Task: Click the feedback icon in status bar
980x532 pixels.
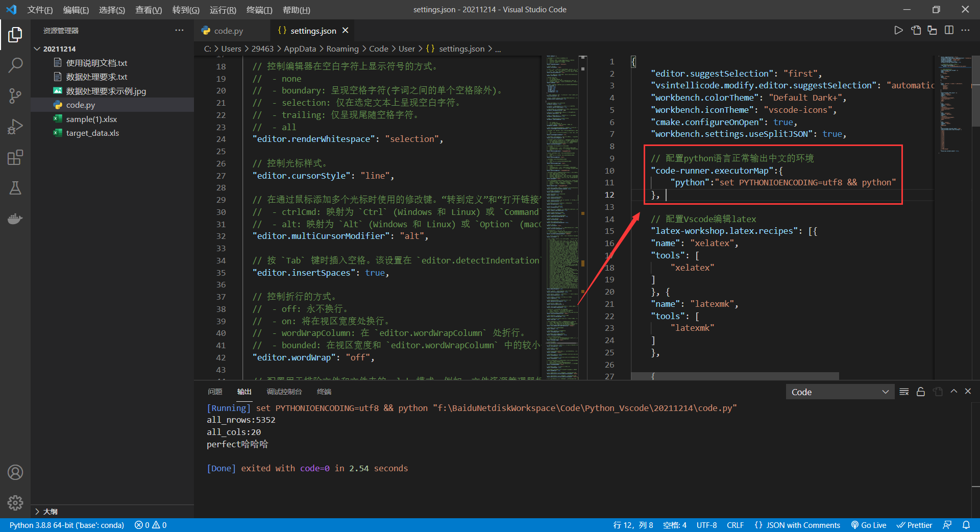Action: (947, 525)
